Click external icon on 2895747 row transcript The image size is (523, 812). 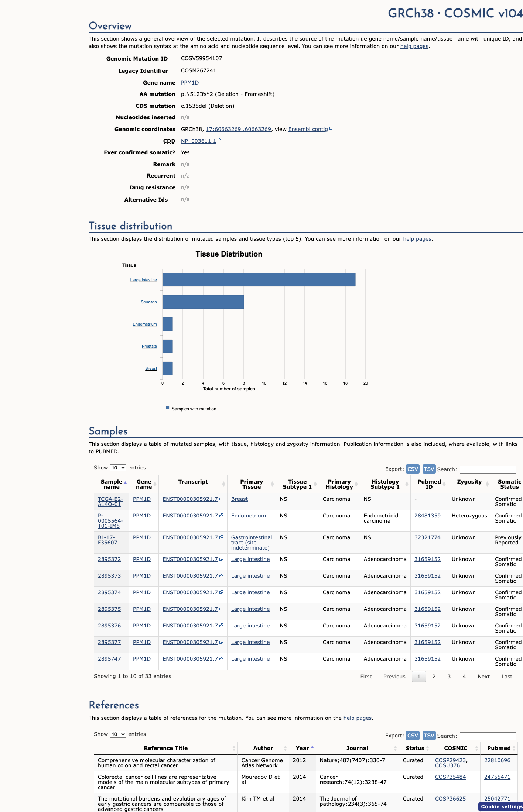pyautogui.click(x=221, y=658)
